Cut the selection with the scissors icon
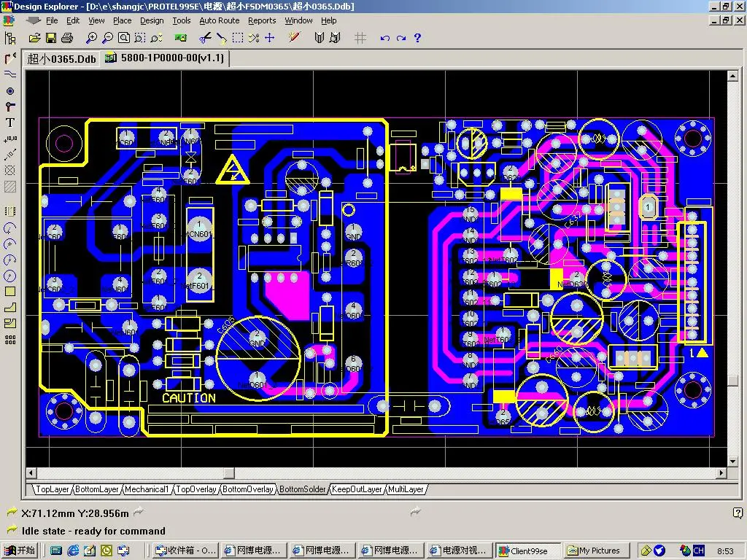 (205, 38)
